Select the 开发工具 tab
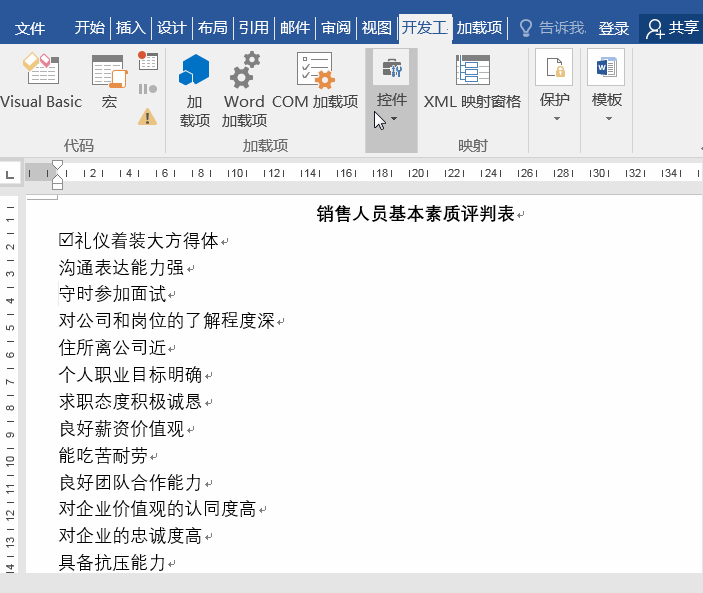Screen dimensions: 703x593 [425, 28]
